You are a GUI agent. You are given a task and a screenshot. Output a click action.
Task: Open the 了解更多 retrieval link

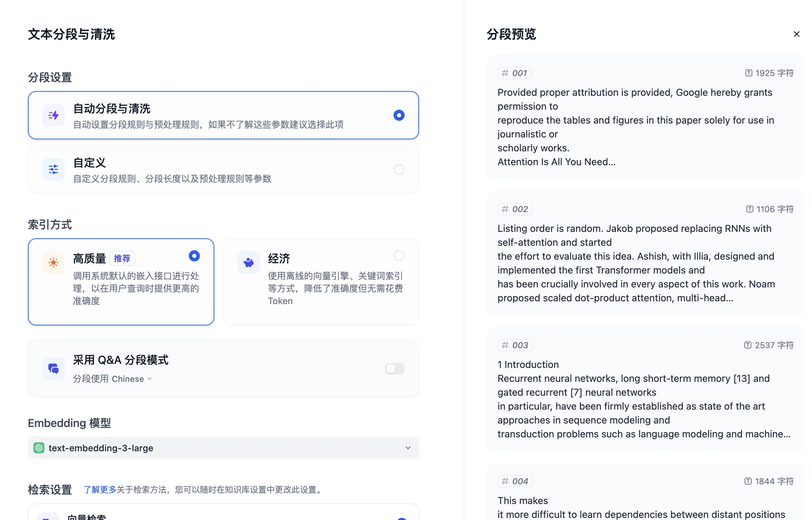100,490
